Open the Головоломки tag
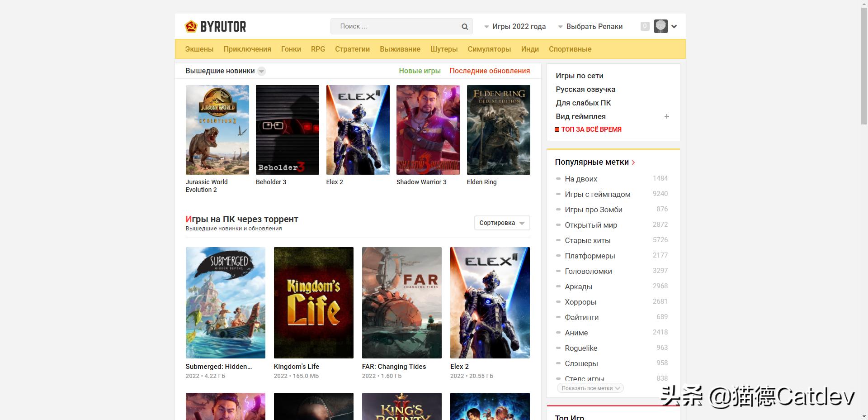Image resolution: width=868 pixels, height=420 pixels. [588, 271]
